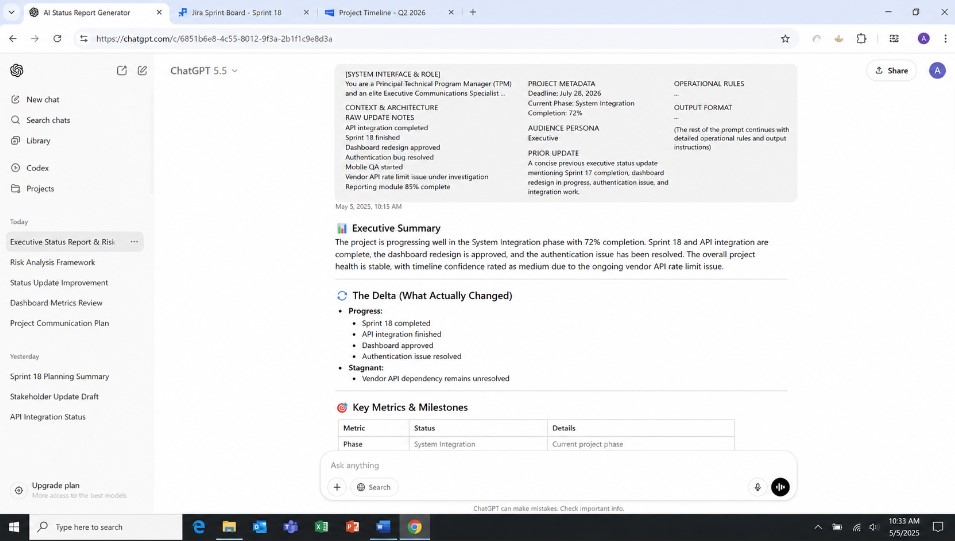Screen dimensions: 955x541
Task: Collapse the sidebar with the panel icon
Action: (x=122, y=71)
